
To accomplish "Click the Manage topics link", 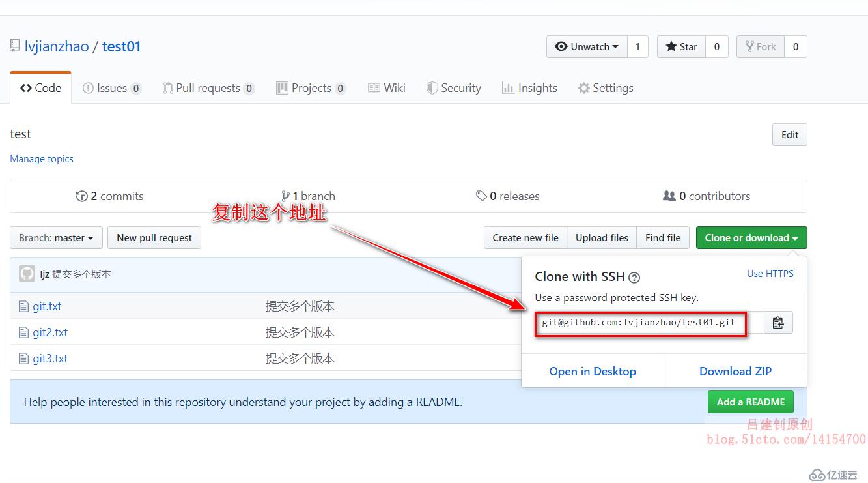I will [42, 159].
